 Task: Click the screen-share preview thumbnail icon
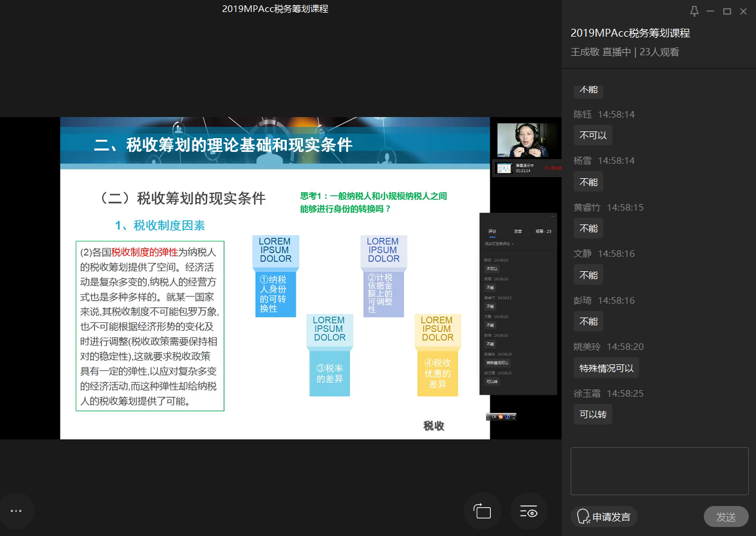pos(504,168)
